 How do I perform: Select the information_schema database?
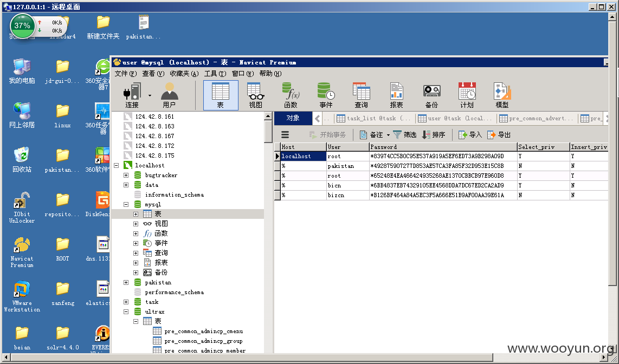click(174, 195)
